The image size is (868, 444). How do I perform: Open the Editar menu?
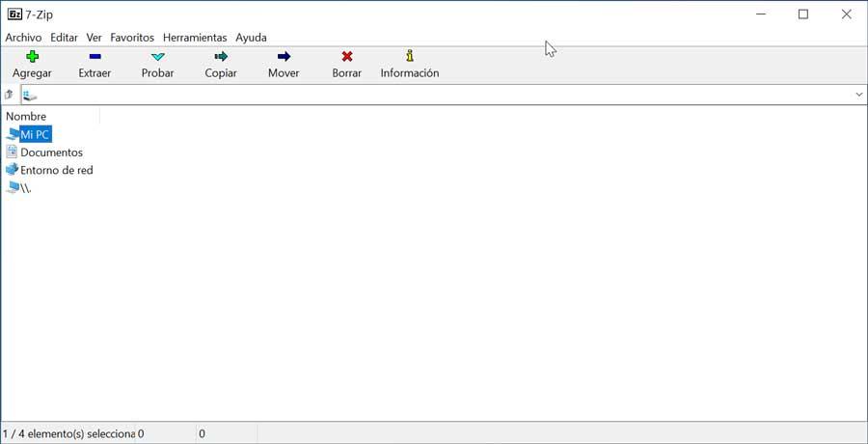tap(65, 38)
